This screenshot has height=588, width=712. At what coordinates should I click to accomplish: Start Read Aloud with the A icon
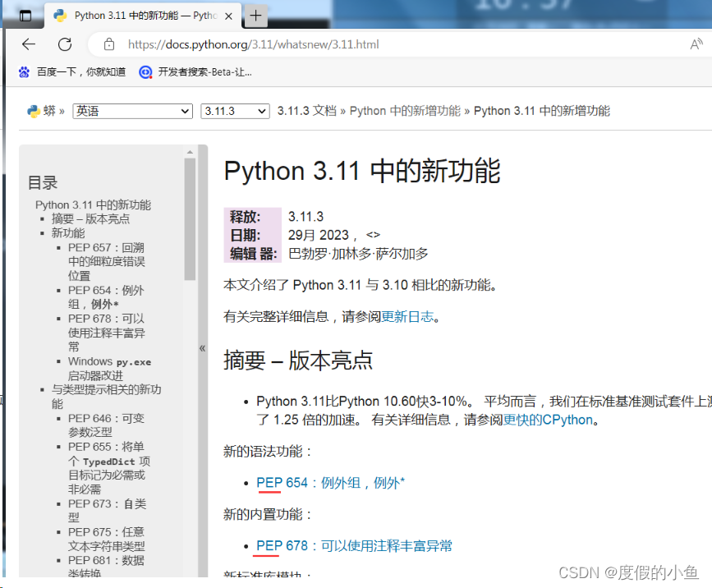point(697,44)
